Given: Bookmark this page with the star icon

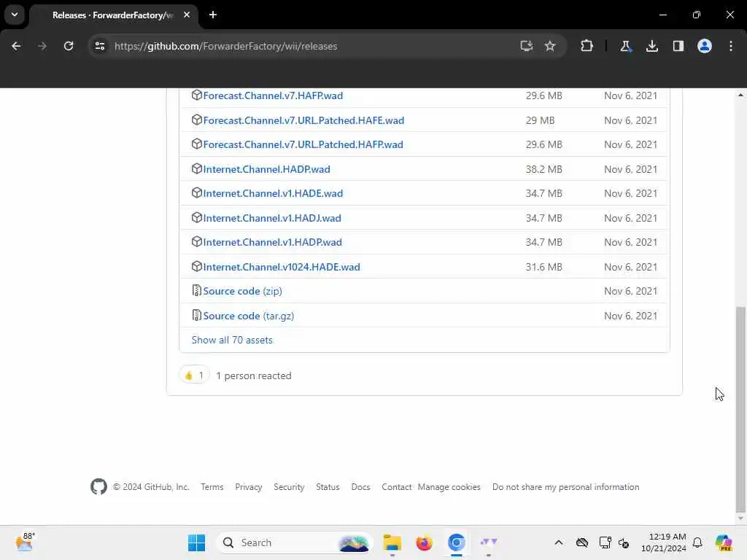Looking at the screenshot, I should [550, 46].
